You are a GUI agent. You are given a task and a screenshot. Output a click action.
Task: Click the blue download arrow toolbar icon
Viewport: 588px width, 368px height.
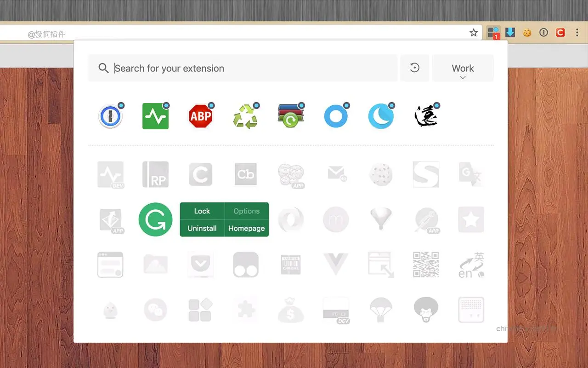510,33
